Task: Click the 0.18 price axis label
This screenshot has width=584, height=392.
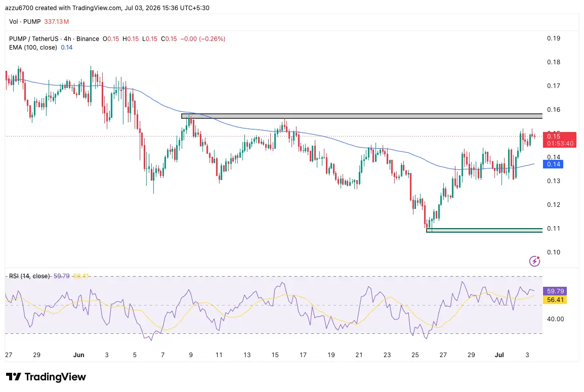Action: (x=554, y=62)
